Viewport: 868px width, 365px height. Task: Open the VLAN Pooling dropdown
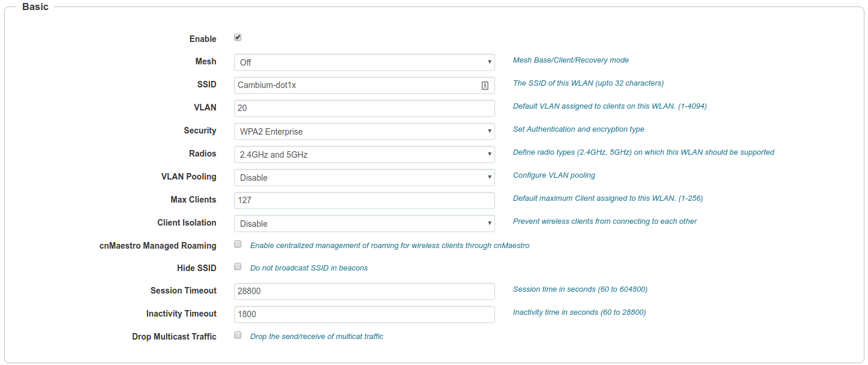coord(364,177)
